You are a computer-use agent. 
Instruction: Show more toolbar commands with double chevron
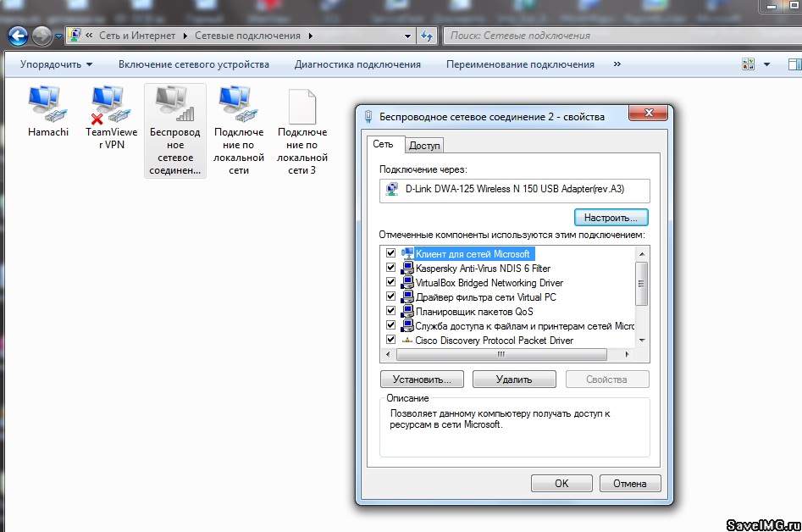tap(617, 64)
